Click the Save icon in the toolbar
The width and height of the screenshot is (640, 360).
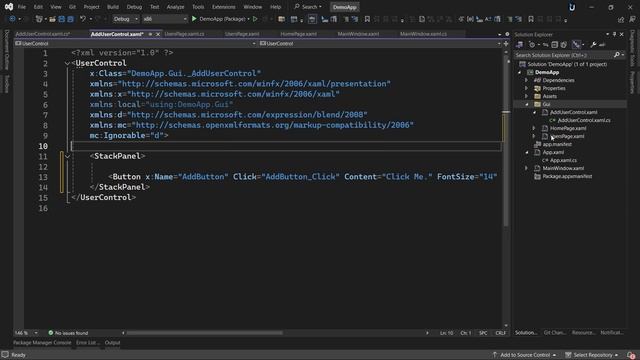click(61, 19)
